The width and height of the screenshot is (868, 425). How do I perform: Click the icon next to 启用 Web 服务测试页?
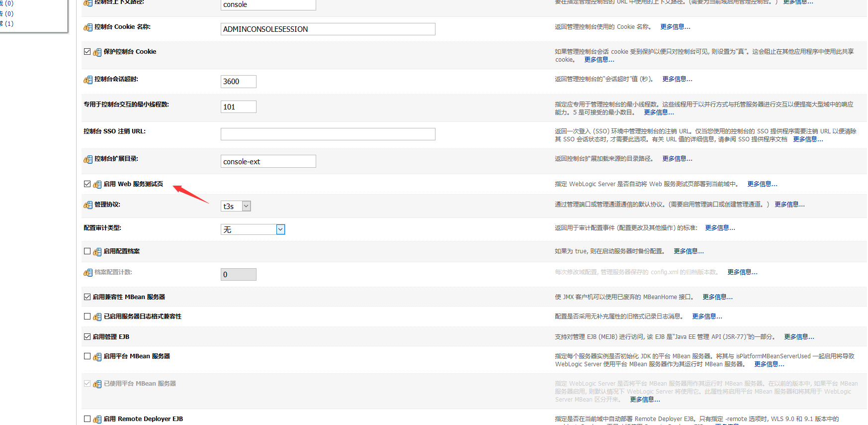coord(97,185)
